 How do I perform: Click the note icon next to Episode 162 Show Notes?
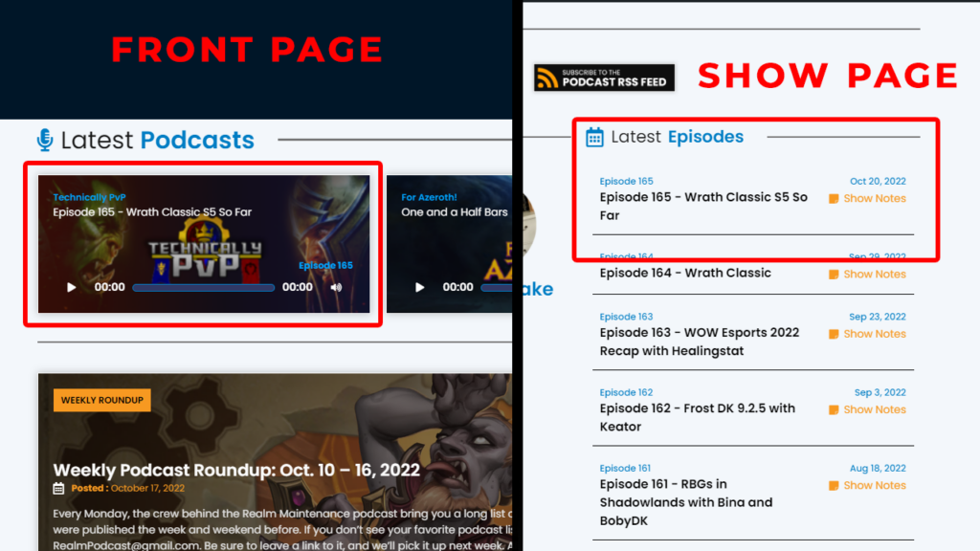[834, 409]
